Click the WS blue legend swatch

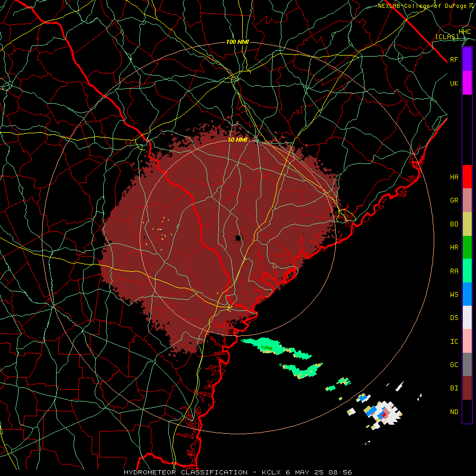(x=467, y=294)
